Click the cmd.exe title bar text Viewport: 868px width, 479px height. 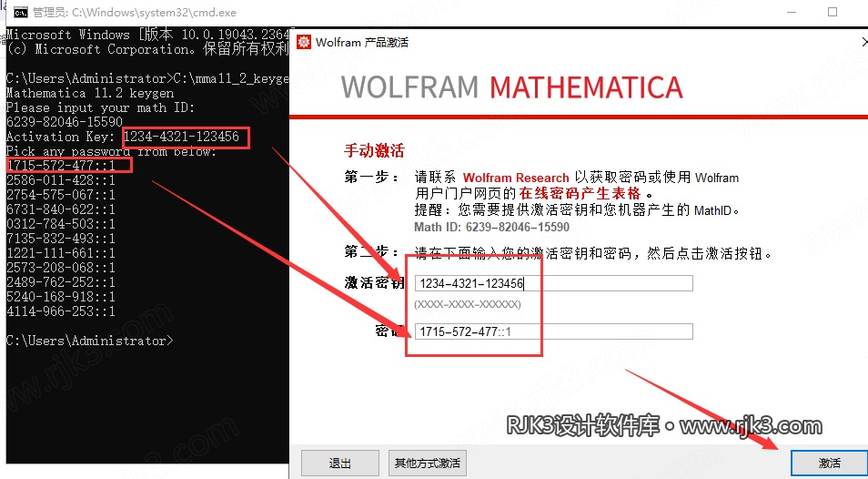[135, 12]
